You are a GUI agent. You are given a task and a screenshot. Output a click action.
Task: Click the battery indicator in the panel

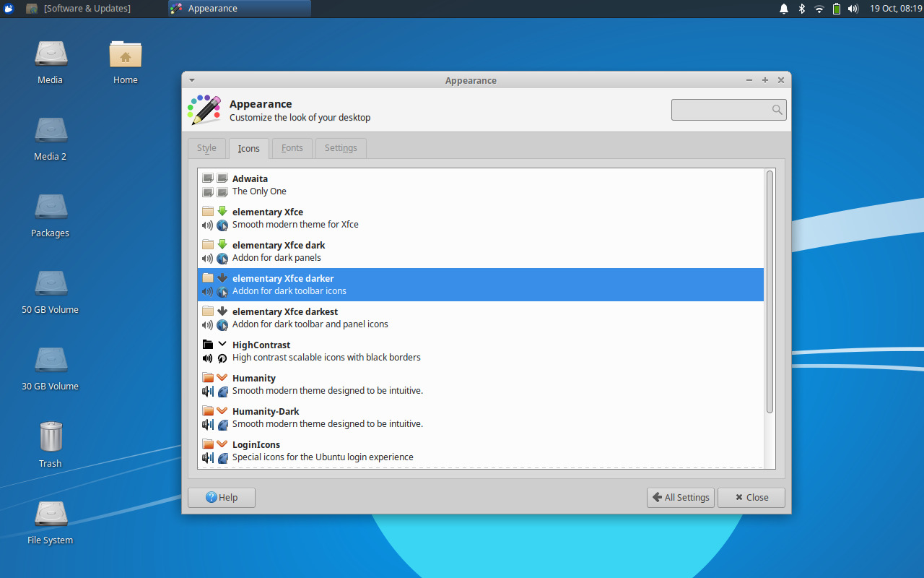(x=836, y=9)
